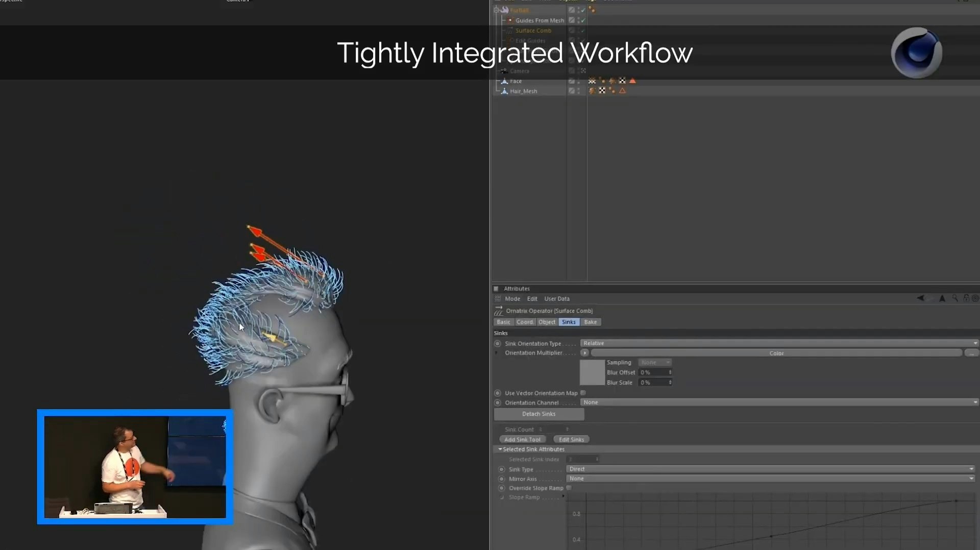Open the User Data menu
980x550 pixels.
click(x=557, y=299)
